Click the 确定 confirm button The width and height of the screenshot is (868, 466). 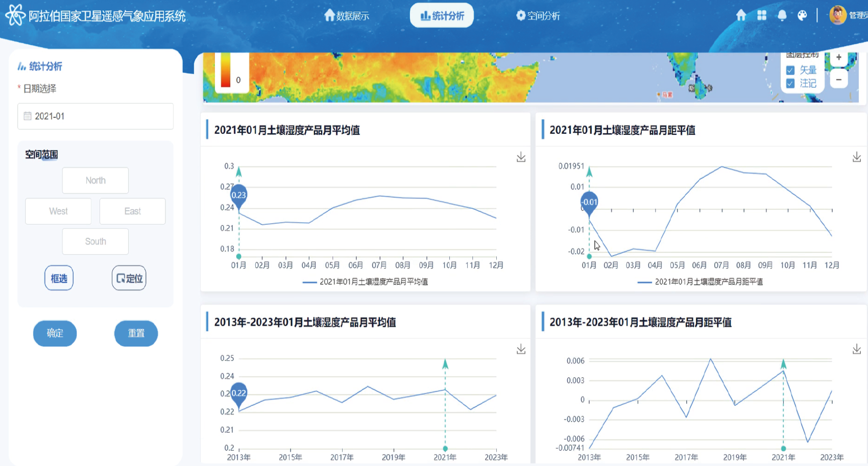pyautogui.click(x=55, y=333)
